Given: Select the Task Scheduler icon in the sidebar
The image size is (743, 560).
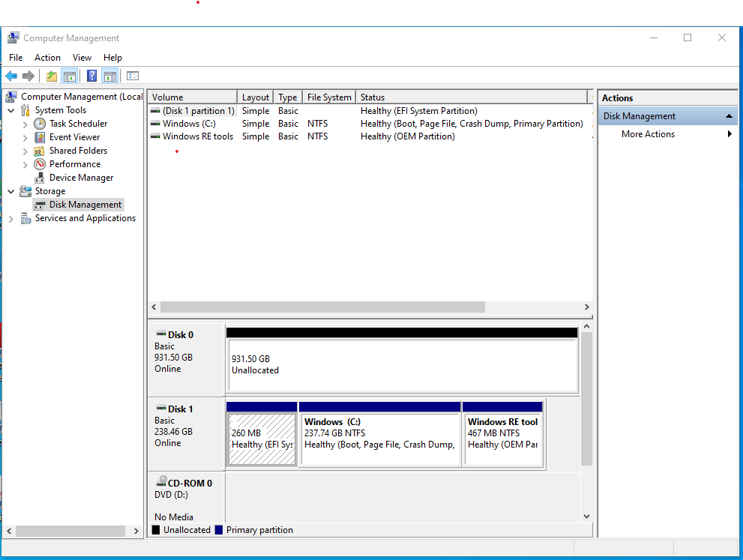Looking at the screenshot, I should point(40,123).
